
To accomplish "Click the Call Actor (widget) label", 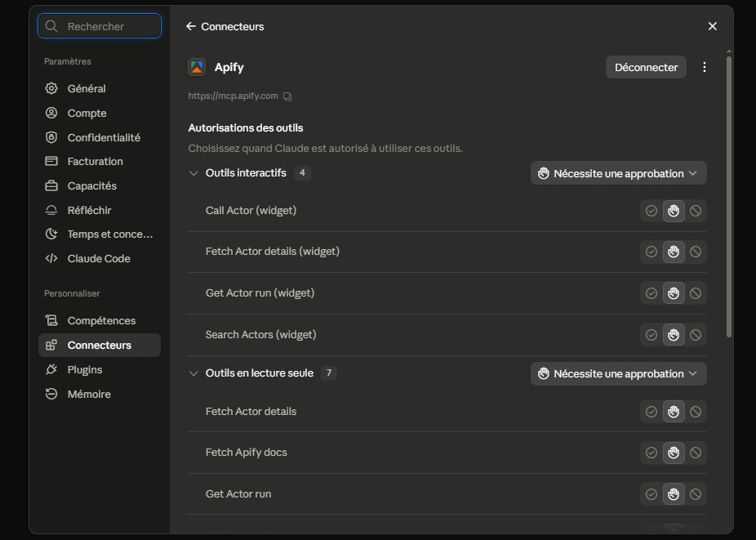I will pyautogui.click(x=251, y=211).
